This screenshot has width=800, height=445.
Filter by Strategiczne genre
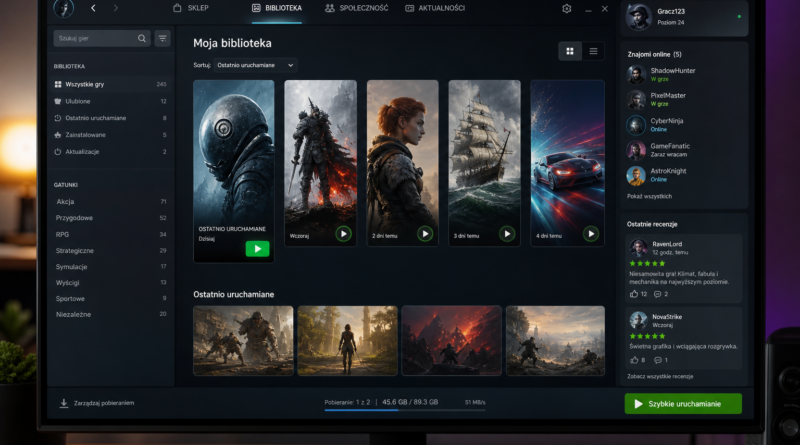(x=111, y=251)
